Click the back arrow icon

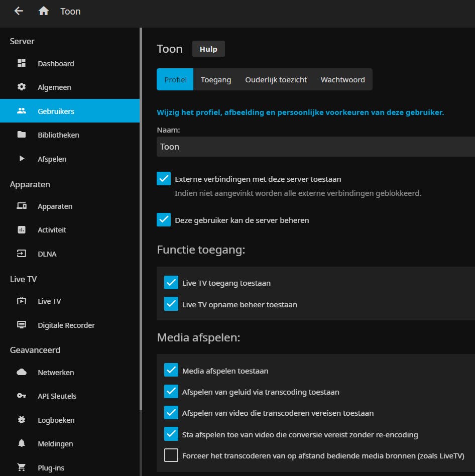click(x=19, y=11)
